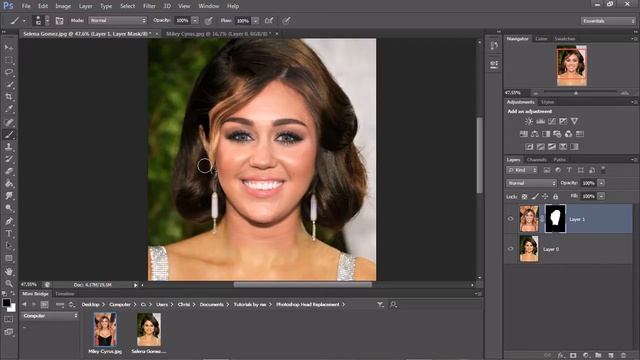Add a Curves adjustment
This screenshot has width=640, height=360.
pos(552,121)
